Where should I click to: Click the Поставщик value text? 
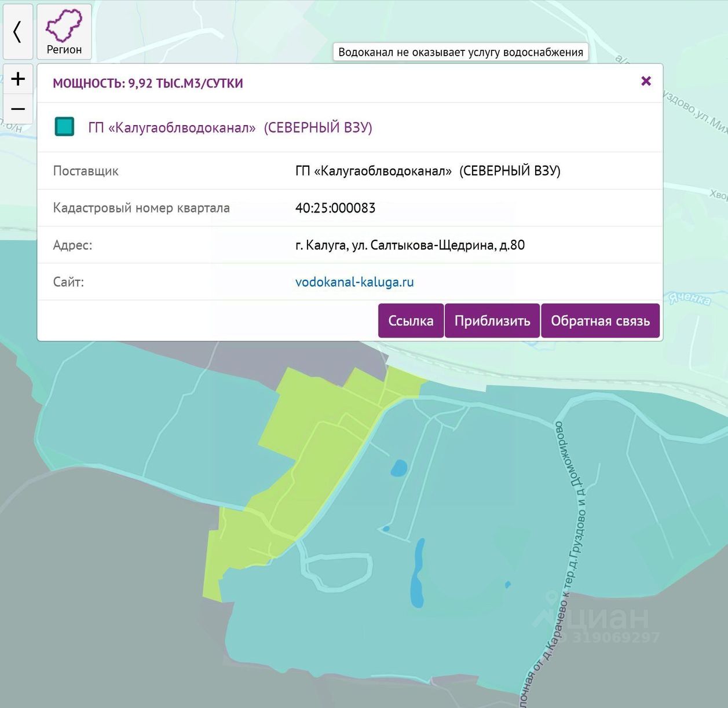428,171
